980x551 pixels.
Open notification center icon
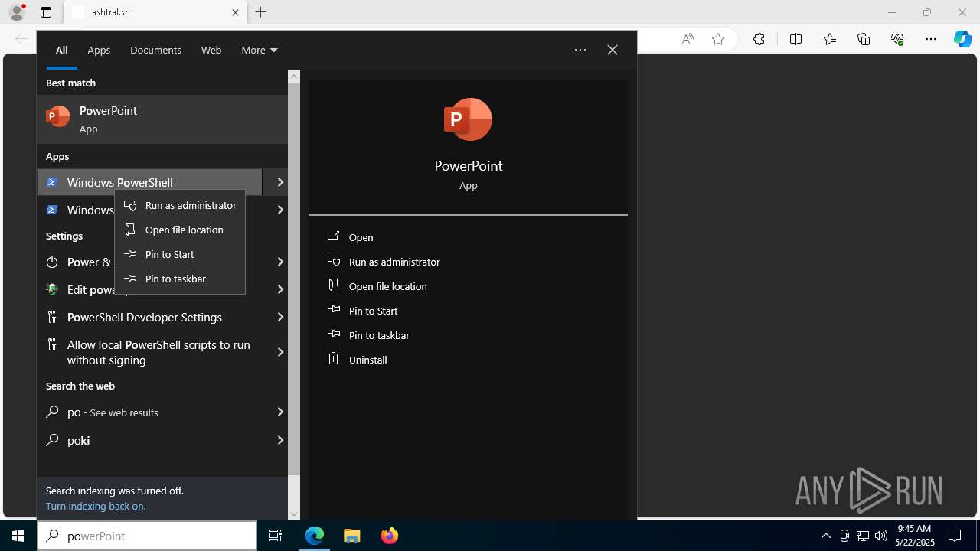[955, 536]
